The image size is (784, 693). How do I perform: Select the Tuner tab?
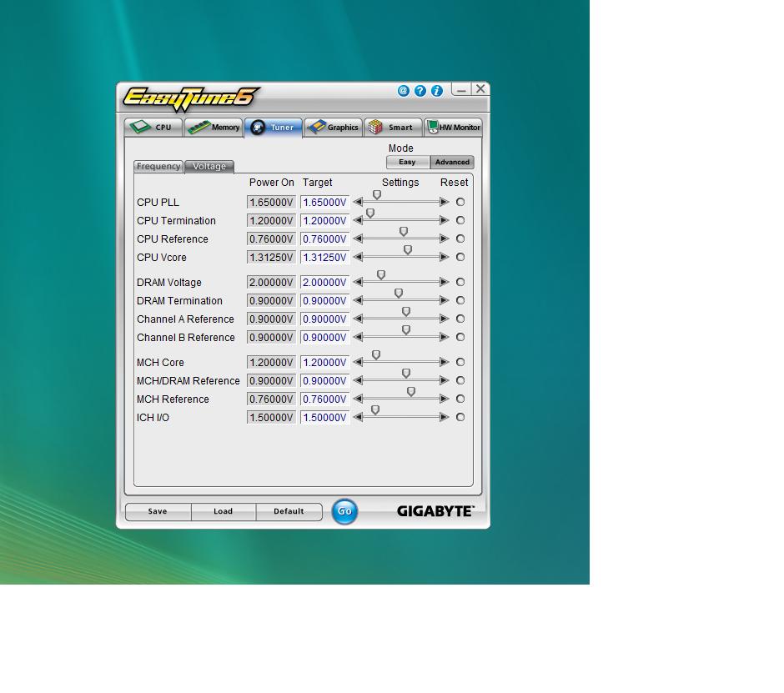(273, 128)
